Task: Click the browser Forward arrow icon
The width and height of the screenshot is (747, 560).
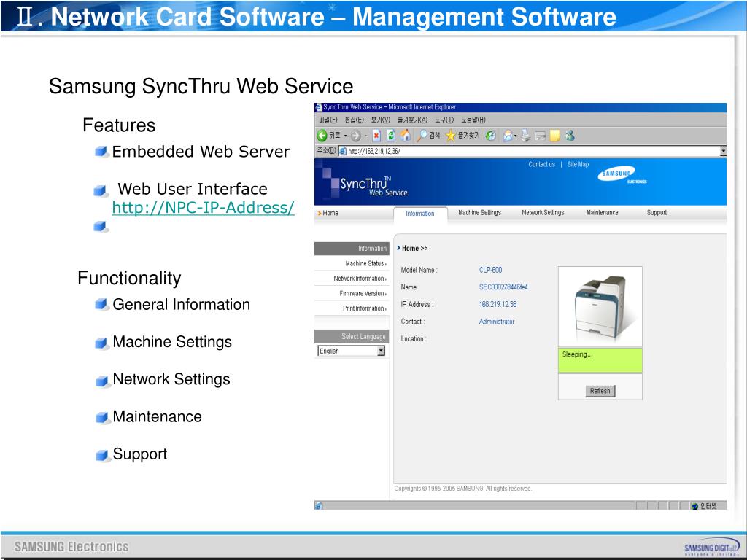Action: [355, 136]
